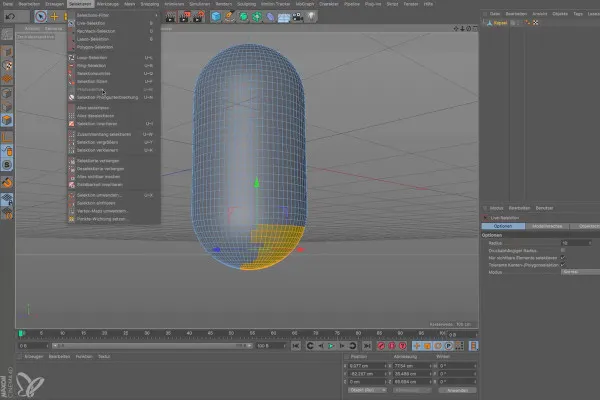Image resolution: width=600 pixels, height=400 pixels.
Task: Toggle 'Druckabhängiger Radius' checkbox
Action: coord(563,249)
